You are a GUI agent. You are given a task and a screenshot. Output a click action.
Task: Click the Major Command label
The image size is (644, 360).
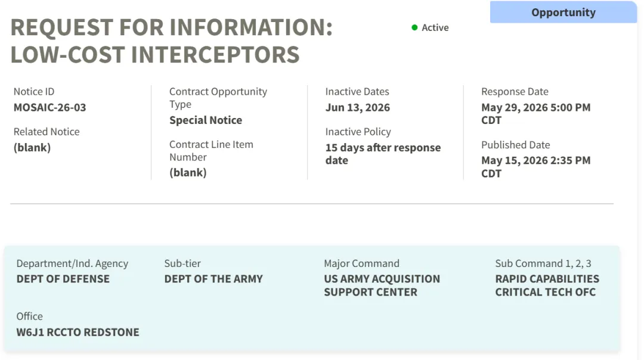coord(361,263)
